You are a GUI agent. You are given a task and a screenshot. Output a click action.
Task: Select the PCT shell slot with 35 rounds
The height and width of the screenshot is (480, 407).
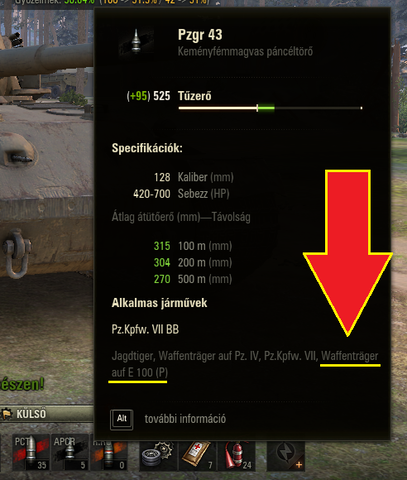tap(31, 452)
